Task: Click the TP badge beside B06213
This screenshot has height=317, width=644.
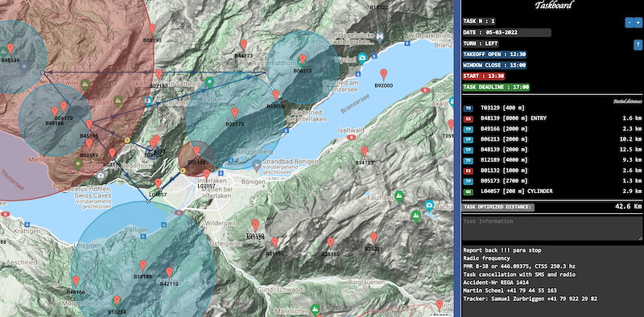Action: pos(469,140)
